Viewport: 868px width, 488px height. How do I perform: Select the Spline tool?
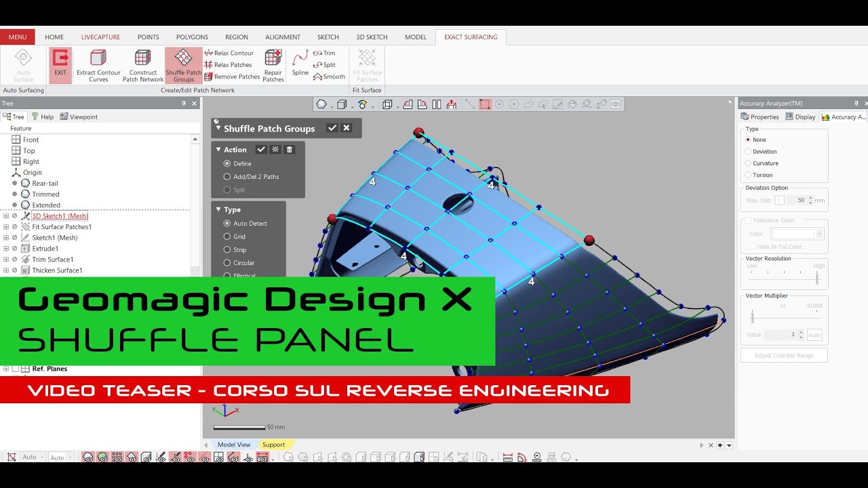coord(300,64)
